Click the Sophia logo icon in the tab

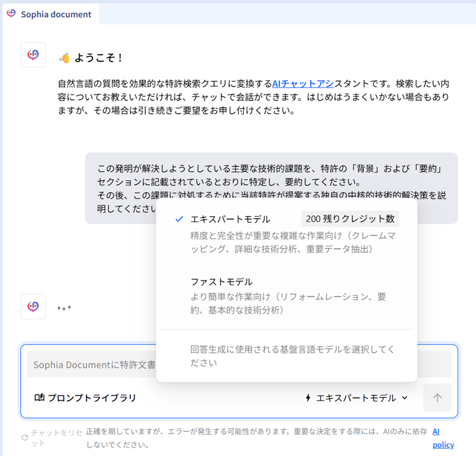11,13
